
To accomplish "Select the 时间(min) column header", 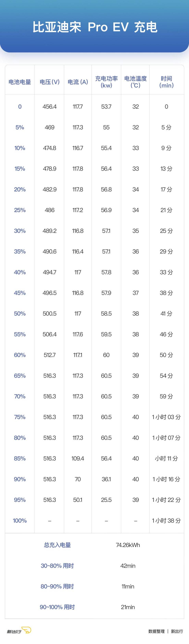I will pos(167,82).
